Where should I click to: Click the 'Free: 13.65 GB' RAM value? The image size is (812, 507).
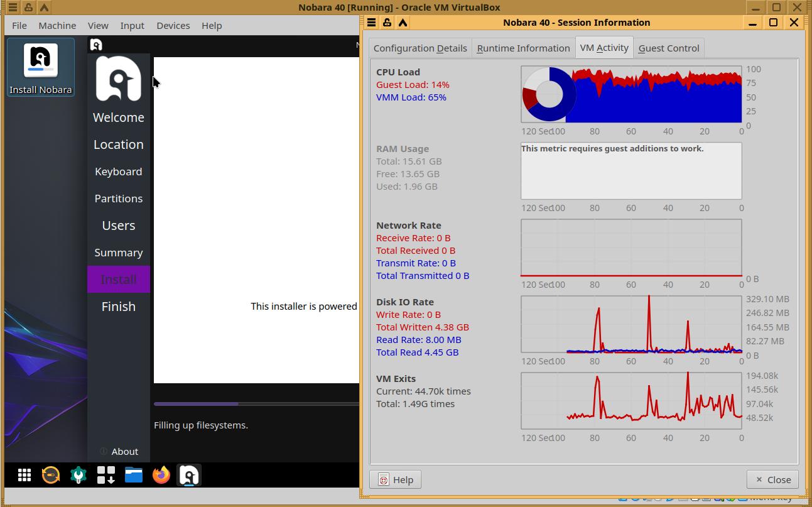point(408,174)
